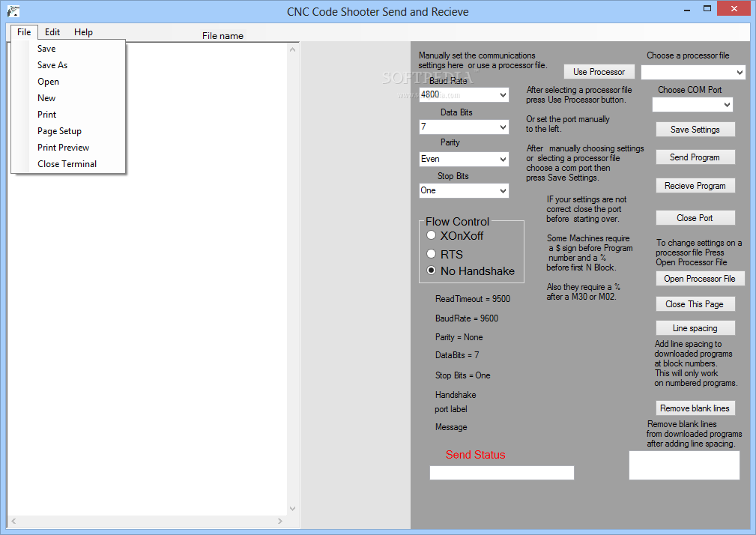Click the editor vertical scrollbar down arrow

[292, 509]
